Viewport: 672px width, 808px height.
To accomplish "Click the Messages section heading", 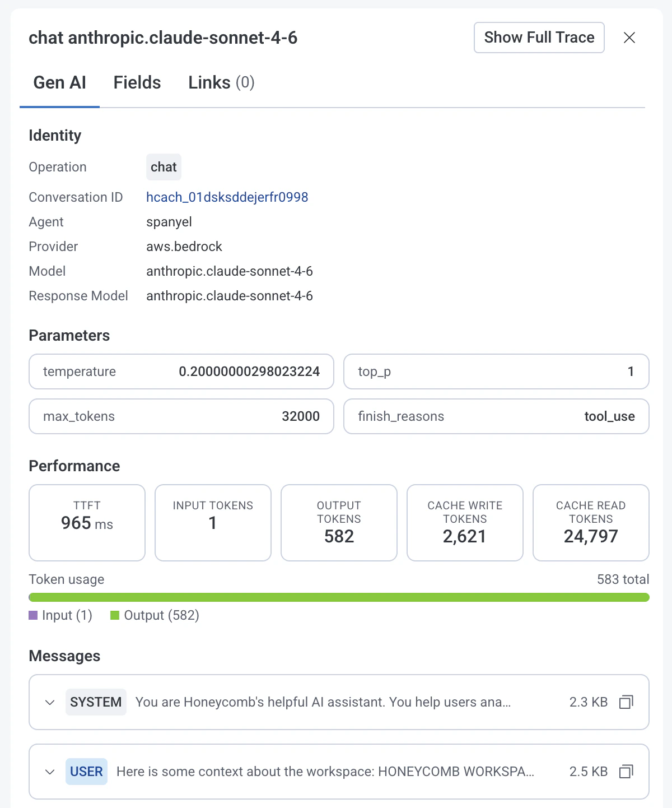I will click(64, 656).
